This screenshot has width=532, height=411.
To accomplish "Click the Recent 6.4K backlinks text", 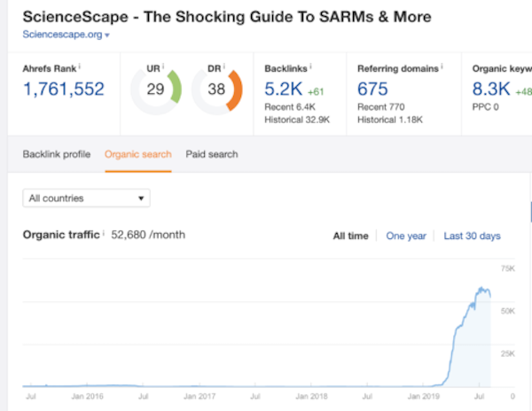I will point(290,107).
